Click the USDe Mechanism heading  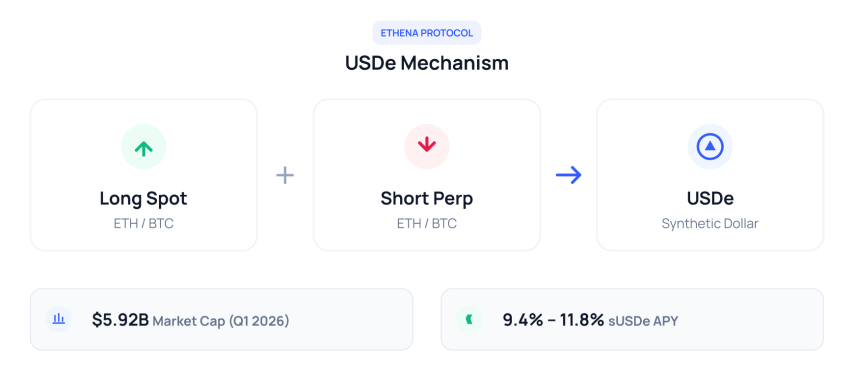coord(426,63)
